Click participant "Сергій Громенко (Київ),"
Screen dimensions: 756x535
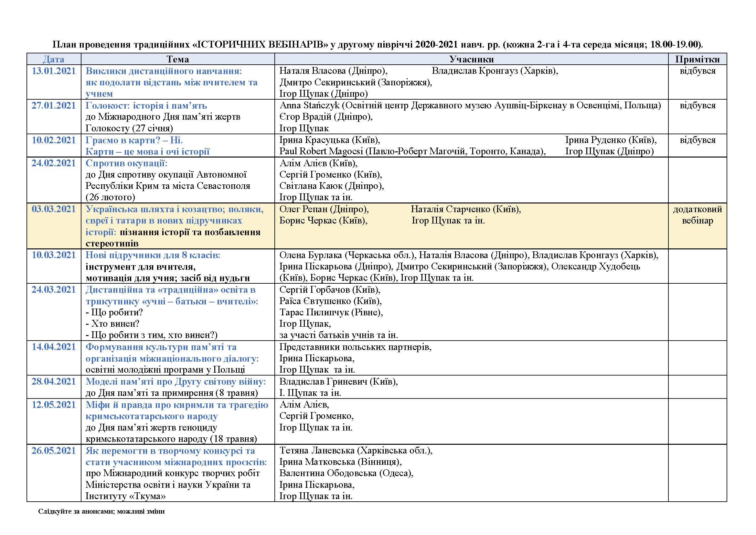[331, 175]
